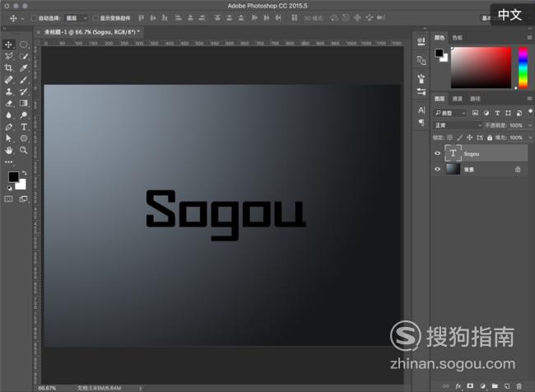Select the Horizontal Type tool
This screenshot has height=392, width=535.
point(23,127)
